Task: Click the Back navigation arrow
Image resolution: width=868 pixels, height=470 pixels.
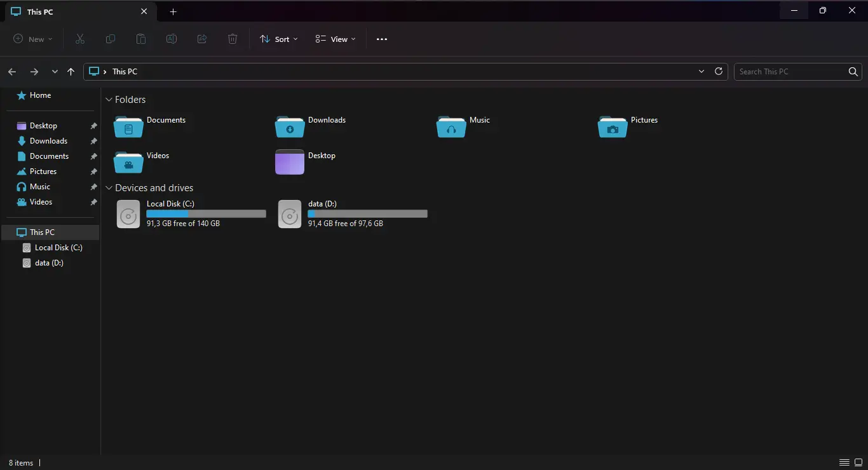Action: 11,72
